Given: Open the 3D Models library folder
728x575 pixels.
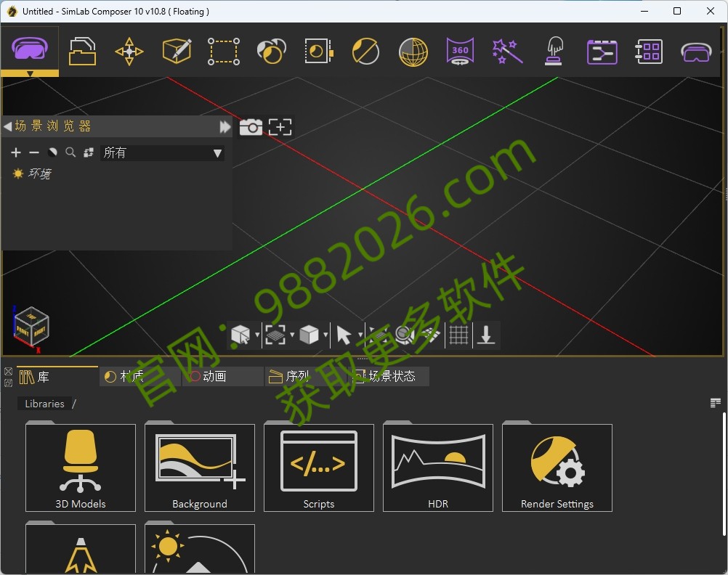Looking at the screenshot, I should click(x=81, y=468).
